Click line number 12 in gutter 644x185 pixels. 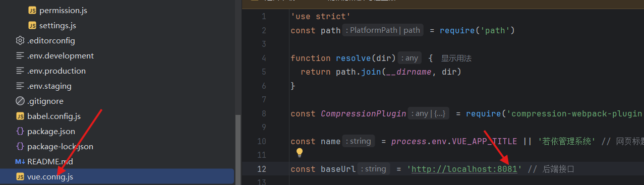(x=261, y=169)
